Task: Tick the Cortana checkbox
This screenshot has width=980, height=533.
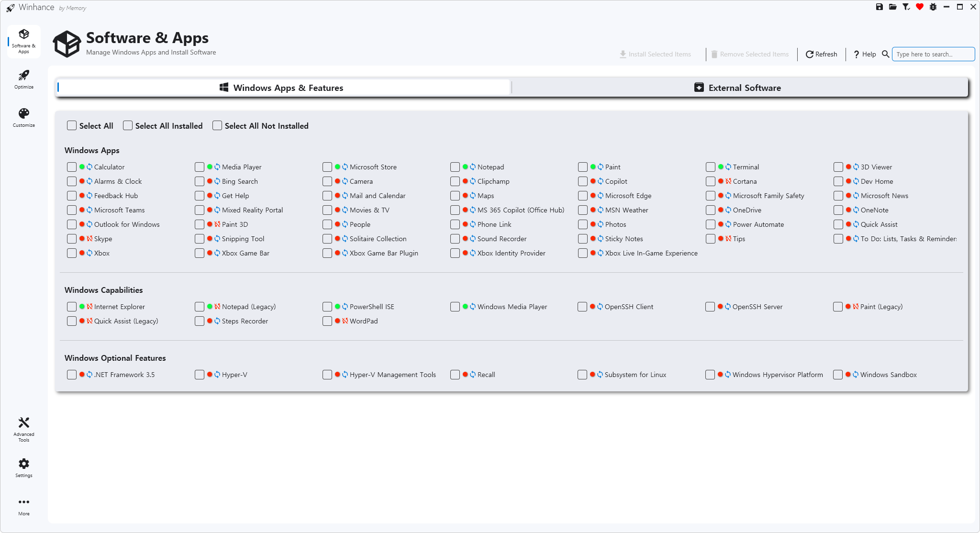Action: (710, 181)
